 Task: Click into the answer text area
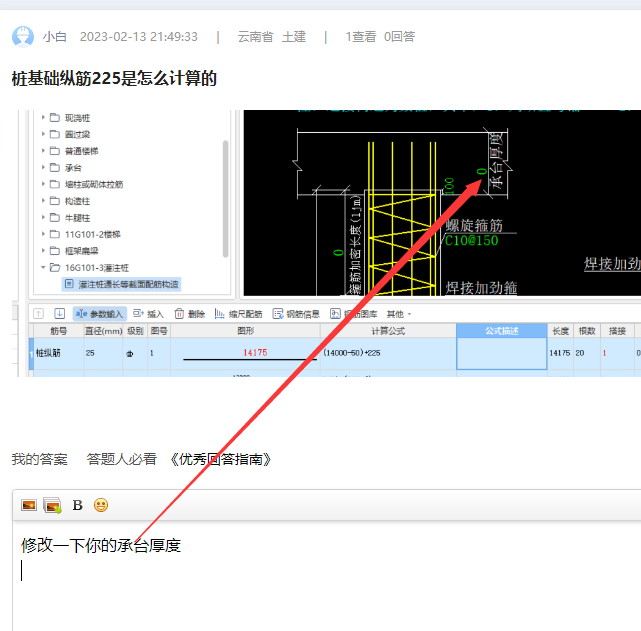[327, 576]
